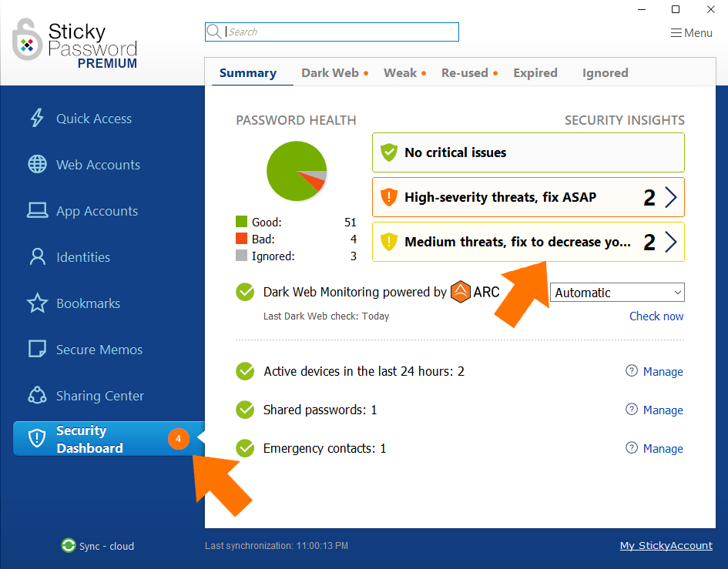Viewport: 728px width, 569px height.
Task: Click the green Good legend swatch
Action: [241, 222]
